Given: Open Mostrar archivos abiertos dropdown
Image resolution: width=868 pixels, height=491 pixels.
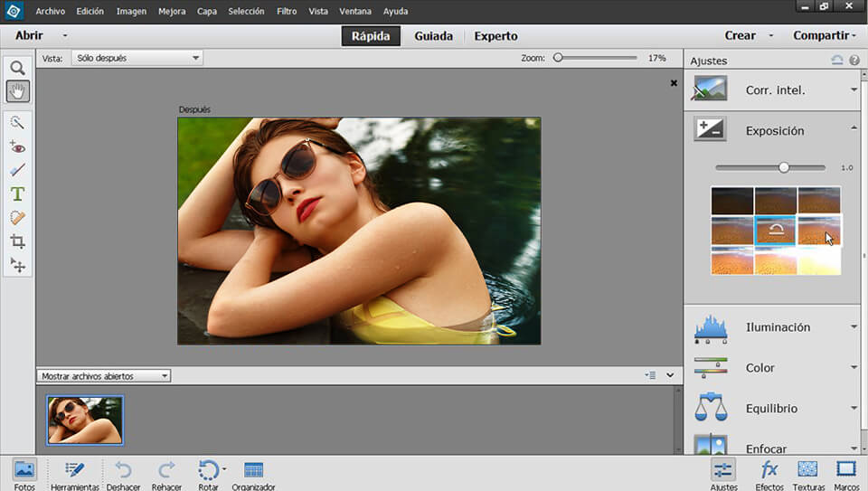Looking at the screenshot, I should (x=104, y=376).
